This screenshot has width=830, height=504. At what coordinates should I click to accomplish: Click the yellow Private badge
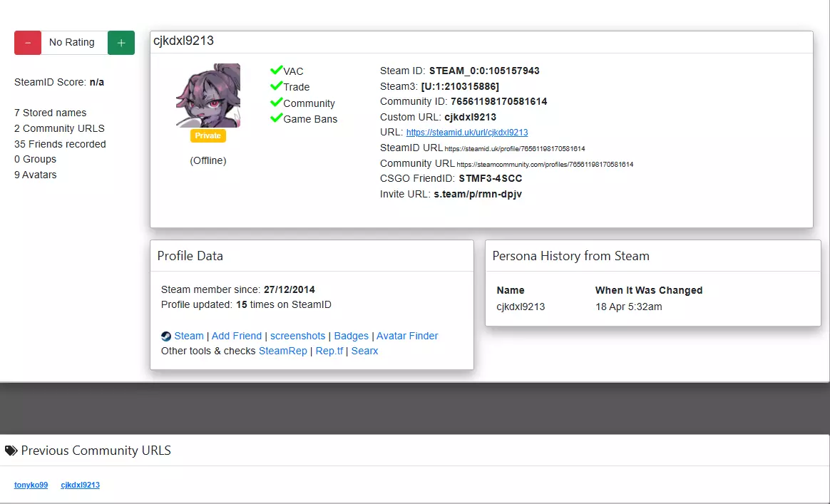pyautogui.click(x=208, y=135)
